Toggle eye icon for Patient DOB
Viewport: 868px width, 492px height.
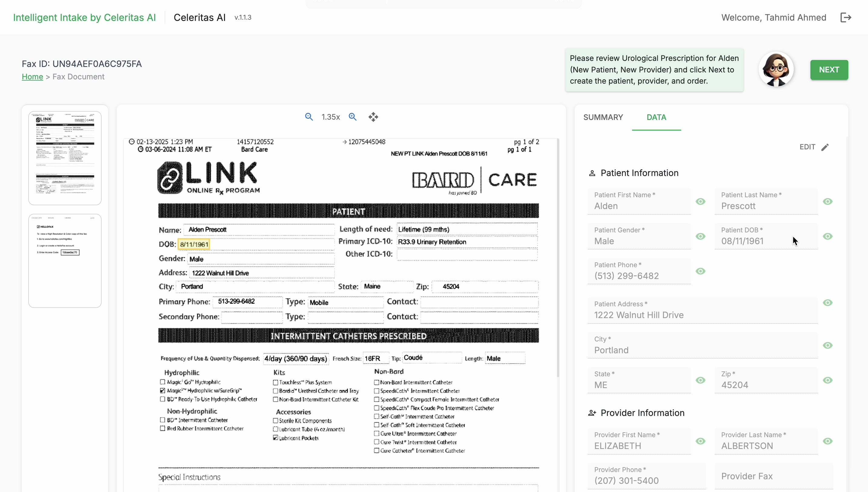pos(827,237)
